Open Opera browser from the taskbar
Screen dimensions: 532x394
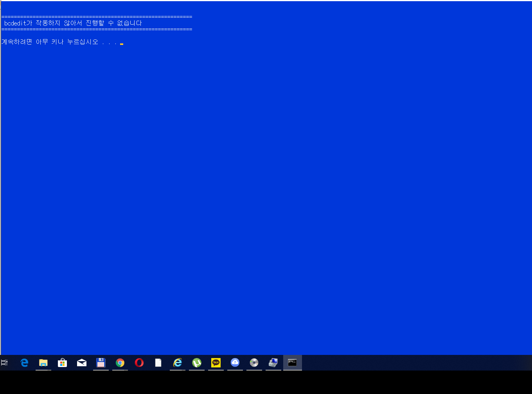click(x=139, y=363)
